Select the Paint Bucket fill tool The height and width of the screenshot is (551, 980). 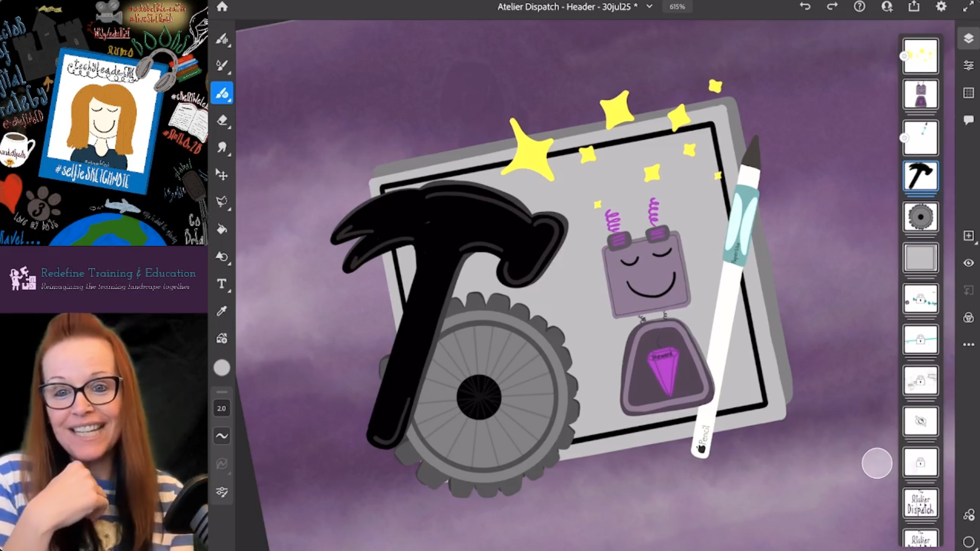coord(222,229)
